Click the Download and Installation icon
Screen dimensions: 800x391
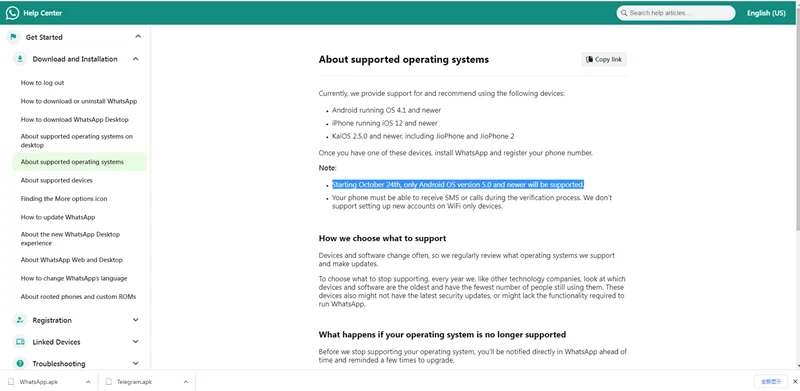click(20, 59)
